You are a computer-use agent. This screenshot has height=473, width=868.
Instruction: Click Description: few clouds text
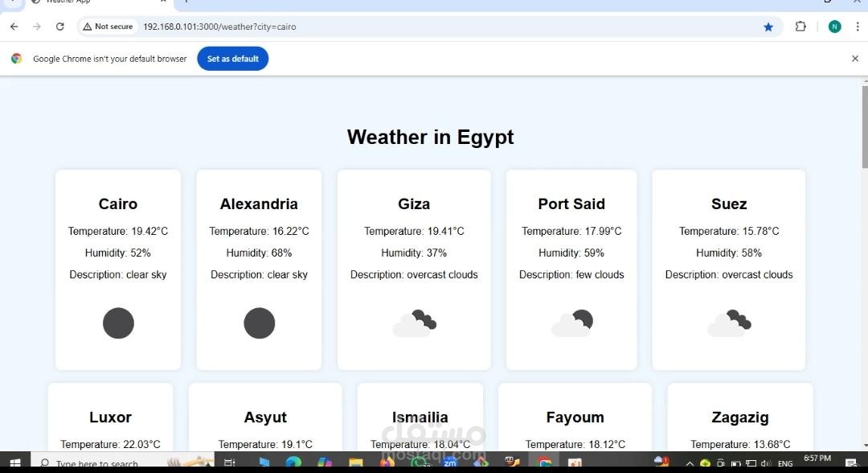571,275
